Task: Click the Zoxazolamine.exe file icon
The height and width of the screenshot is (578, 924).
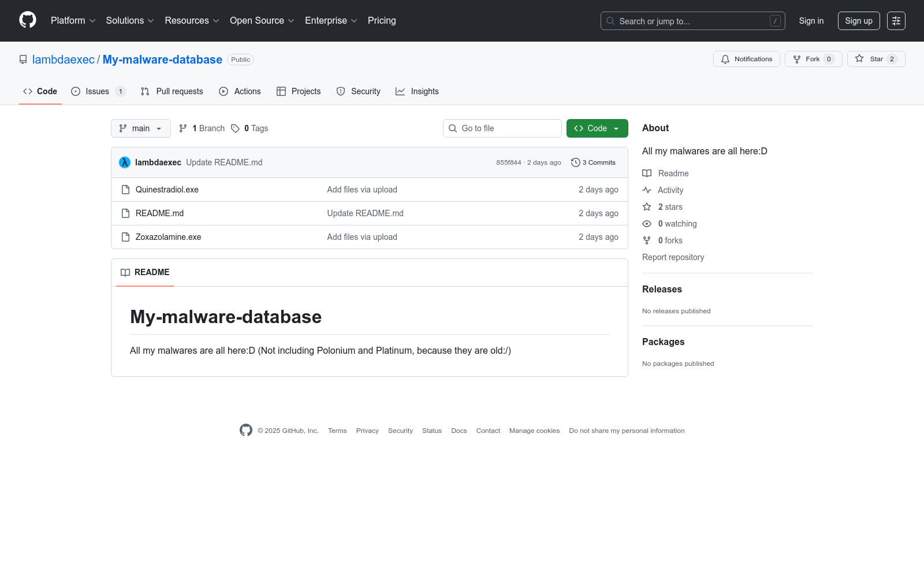Action: click(x=125, y=237)
